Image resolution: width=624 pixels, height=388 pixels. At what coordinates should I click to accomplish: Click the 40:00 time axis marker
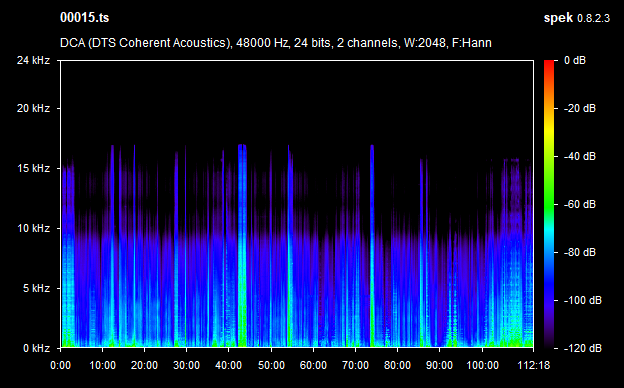(228, 365)
